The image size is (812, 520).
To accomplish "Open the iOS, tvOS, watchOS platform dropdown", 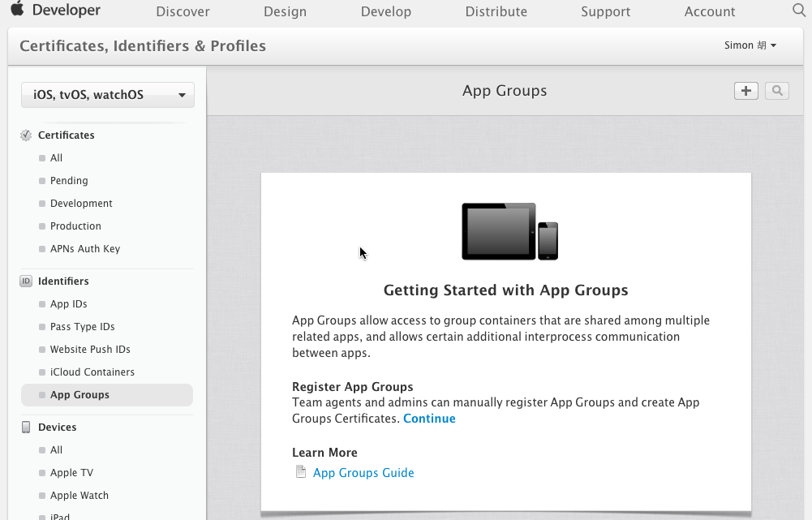I will click(x=108, y=95).
